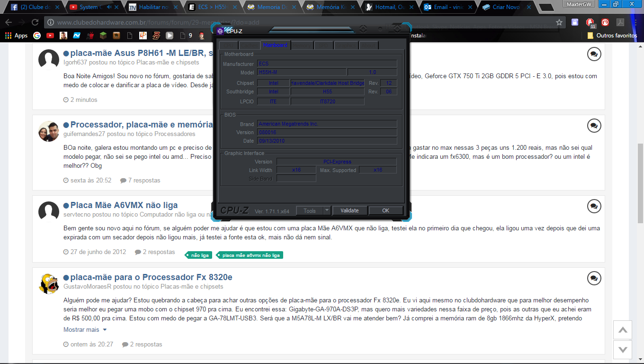The image size is (644, 364).
Task: Bookmark this page with the star icon
Action: coord(559,22)
